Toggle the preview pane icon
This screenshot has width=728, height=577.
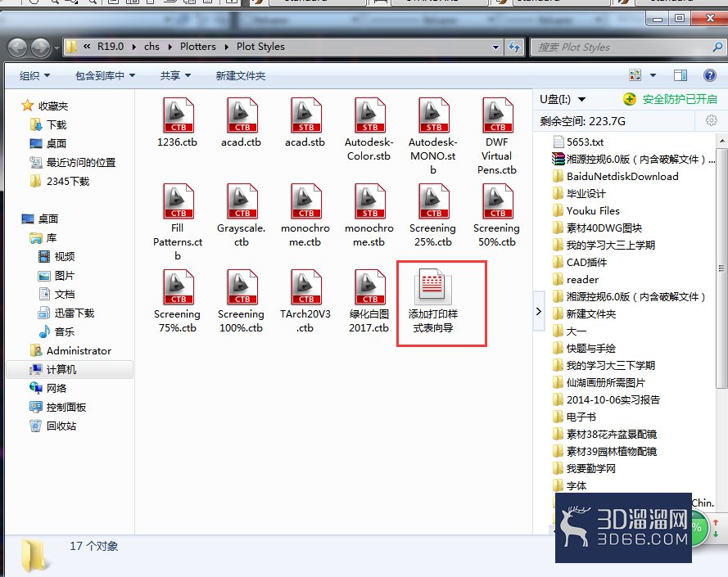(x=681, y=75)
